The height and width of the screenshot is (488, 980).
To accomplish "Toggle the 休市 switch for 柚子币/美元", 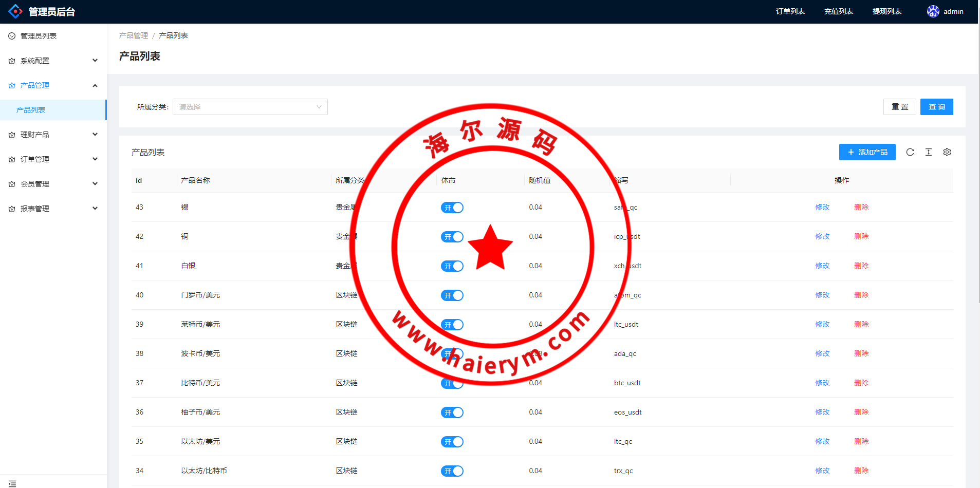I will [452, 412].
